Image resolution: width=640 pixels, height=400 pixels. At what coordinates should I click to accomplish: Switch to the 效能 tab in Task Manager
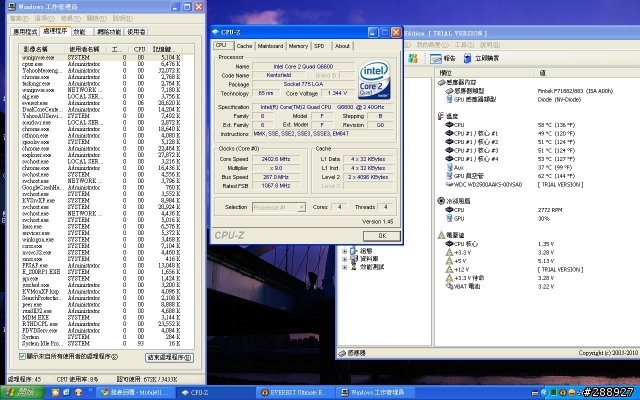click(80, 32)
